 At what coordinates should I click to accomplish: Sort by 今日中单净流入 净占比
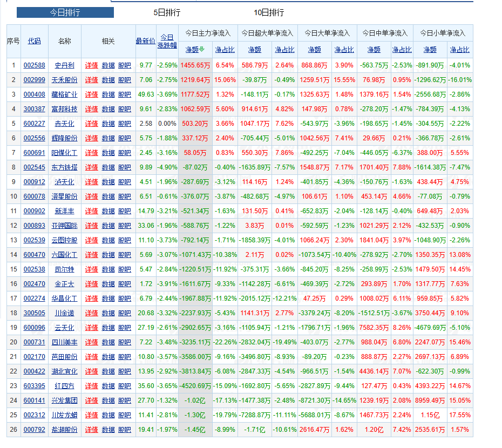402,50
